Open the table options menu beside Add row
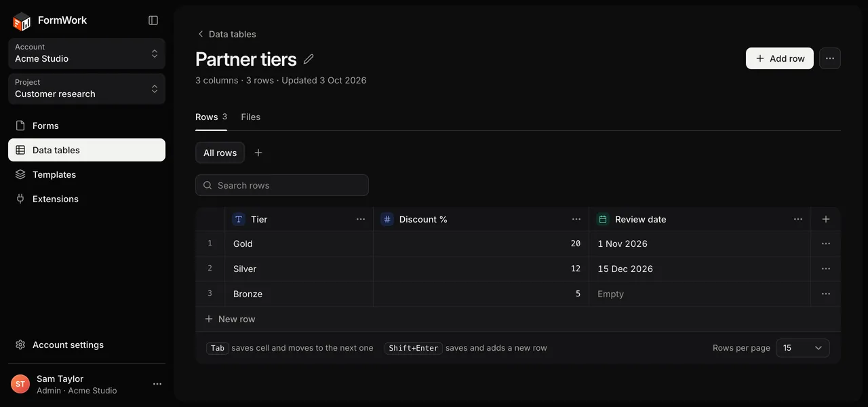The width and height of the screenshot is (868, 407). pyautogui.click(x=830, y=58)
